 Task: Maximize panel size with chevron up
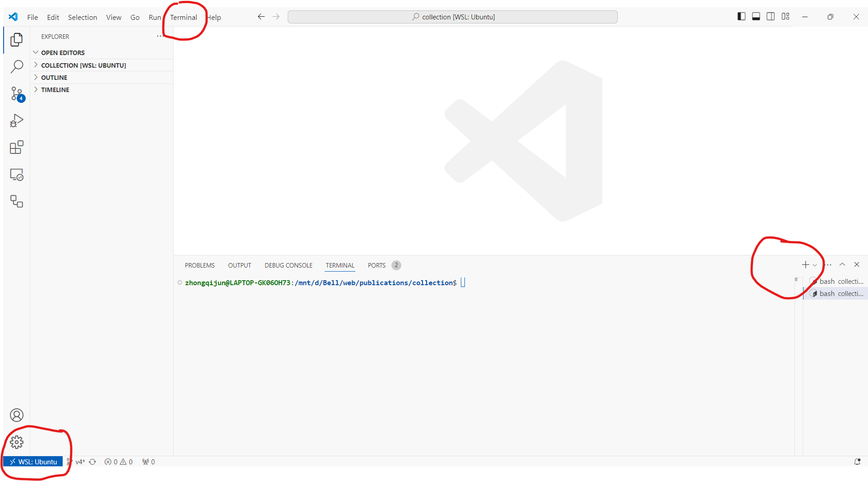(x=842, y=265)
